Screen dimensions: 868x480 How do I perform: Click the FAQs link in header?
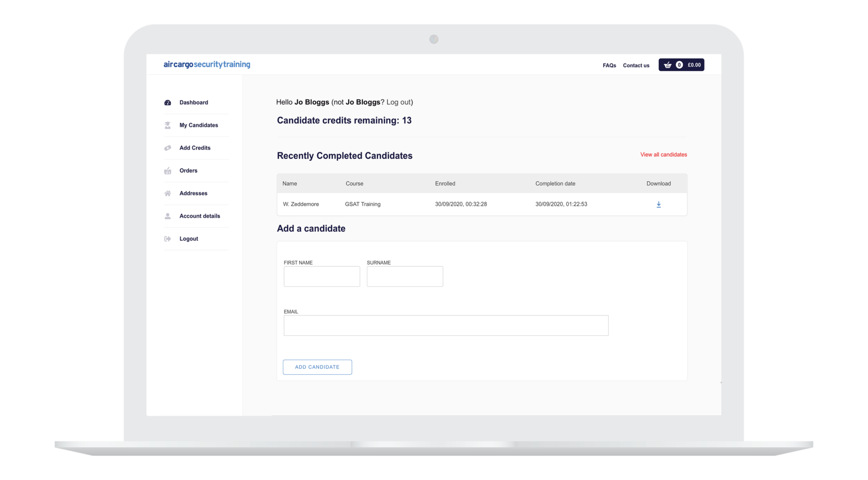[609, 66]
